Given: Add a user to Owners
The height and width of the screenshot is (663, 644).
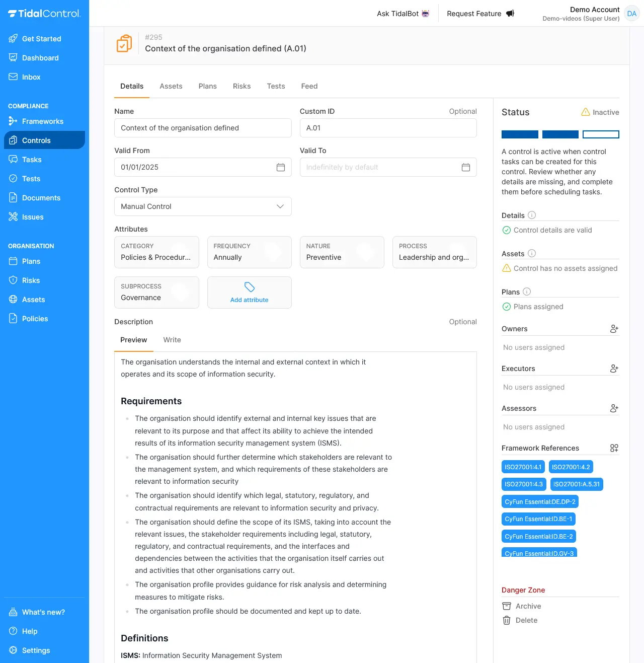Looking at the screenshot, I should click(x=614, y=329).
